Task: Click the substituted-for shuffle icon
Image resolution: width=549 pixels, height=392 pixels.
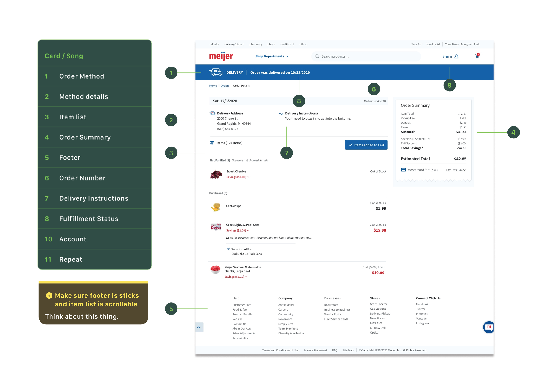Action: 228,249
